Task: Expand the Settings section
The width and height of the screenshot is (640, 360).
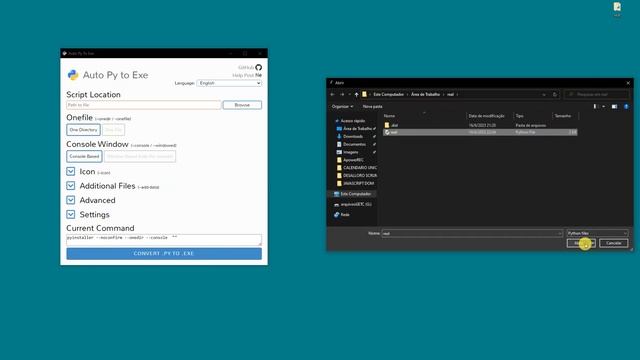Action: click(x=71, y=214)
